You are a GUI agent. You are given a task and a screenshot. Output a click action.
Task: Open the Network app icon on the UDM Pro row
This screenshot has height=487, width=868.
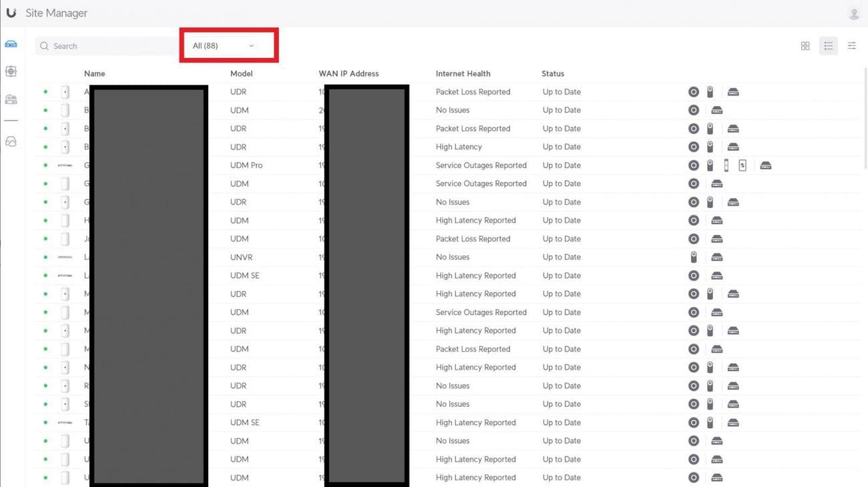click(694, 165)
